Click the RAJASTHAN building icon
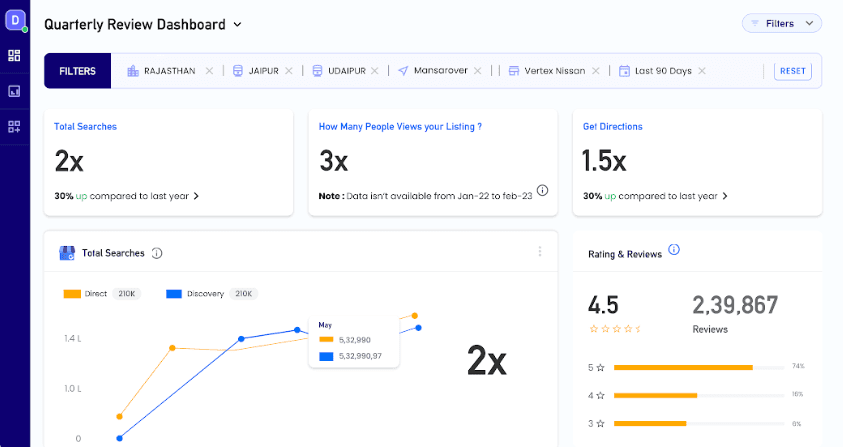Viewport: 843px width, 447px height. click(x=133, y=71)
